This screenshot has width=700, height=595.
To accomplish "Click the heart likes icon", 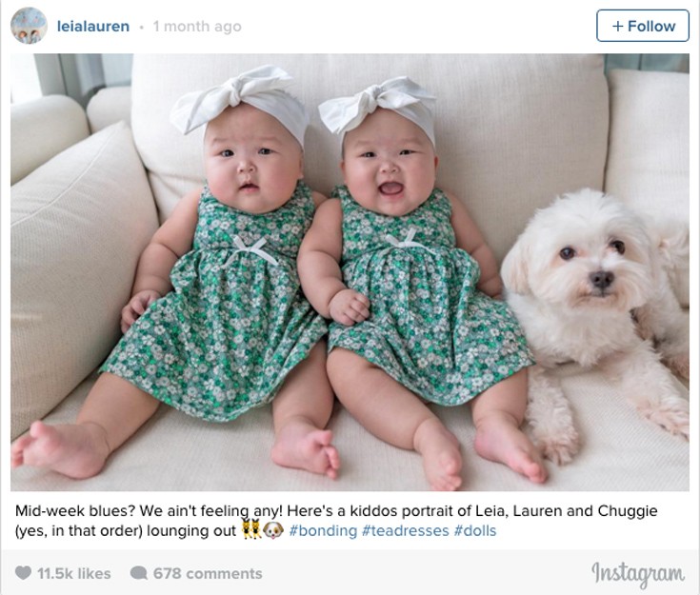I will pos(23,573).
